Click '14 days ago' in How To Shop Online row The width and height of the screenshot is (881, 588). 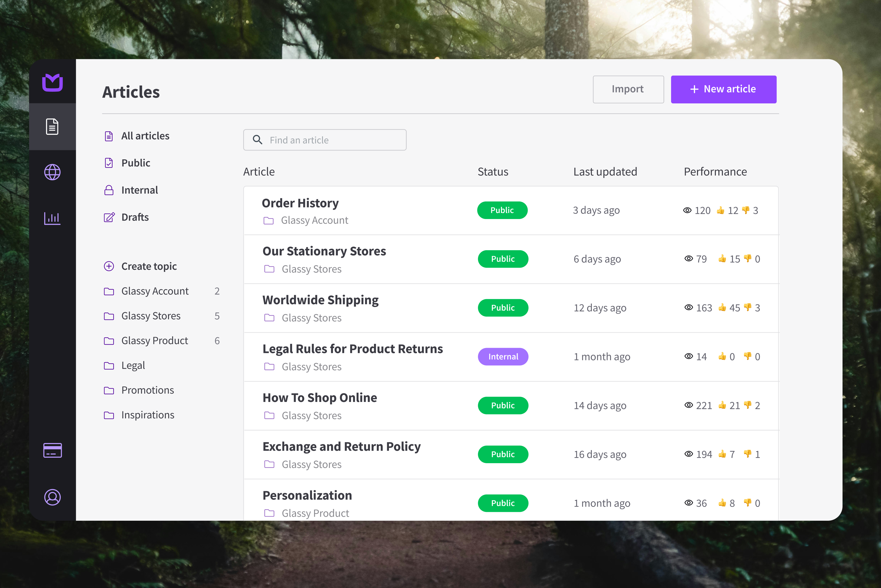pos(600,406)
